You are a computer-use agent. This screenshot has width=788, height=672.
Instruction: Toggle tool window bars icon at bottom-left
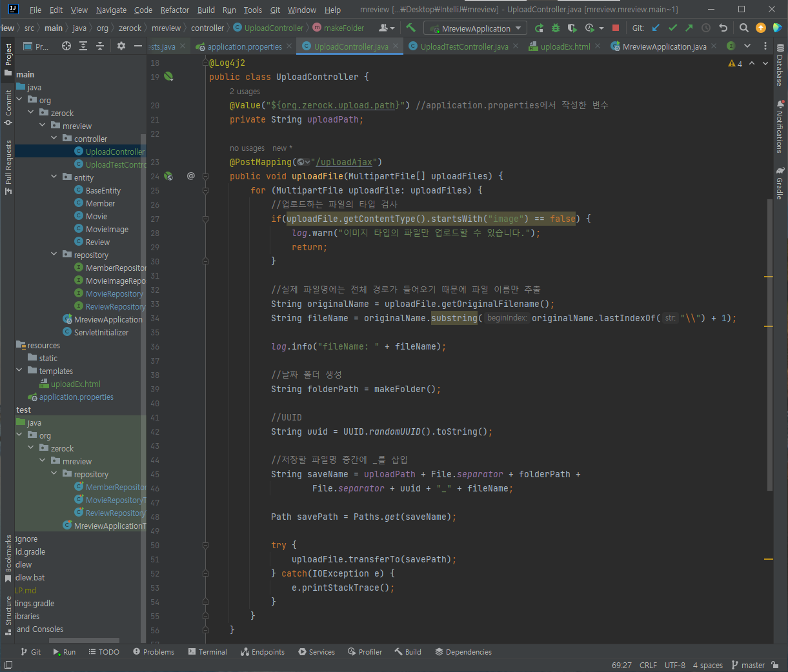pos(8,665)
